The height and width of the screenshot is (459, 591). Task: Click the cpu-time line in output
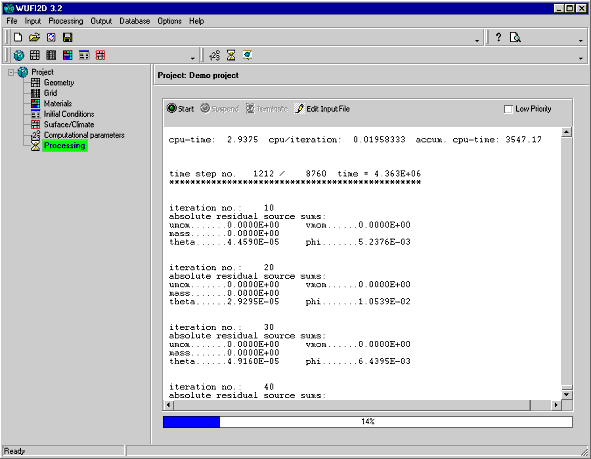355,140
